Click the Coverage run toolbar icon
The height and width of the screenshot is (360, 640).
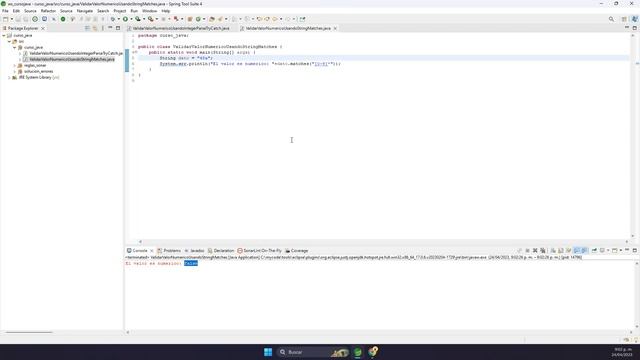(x=138, y=19)
